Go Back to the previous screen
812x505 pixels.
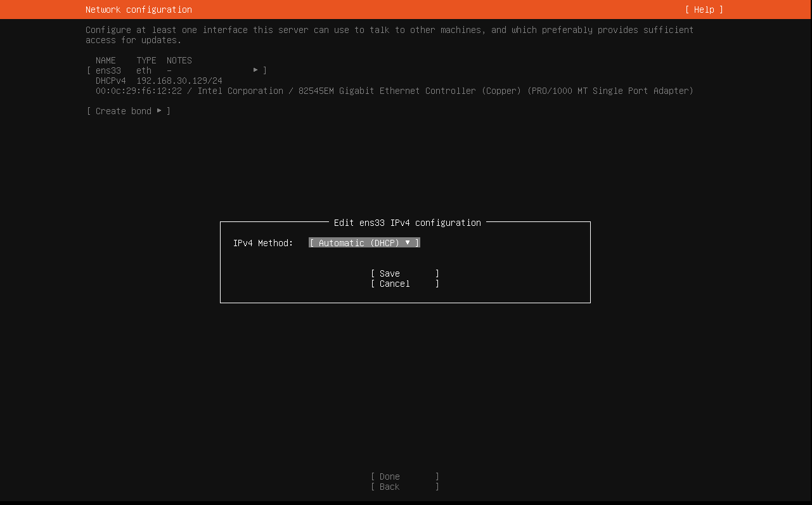coord(404,487)
